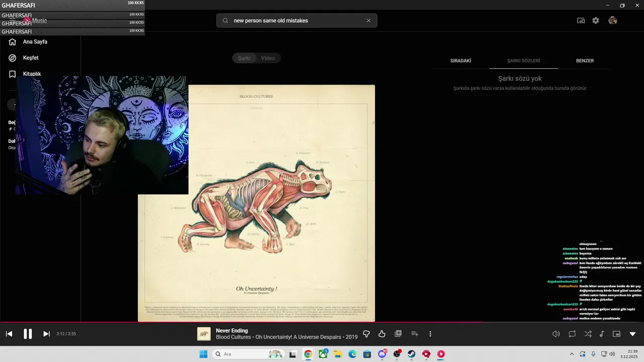Switch to Video mode

[268, 58]
